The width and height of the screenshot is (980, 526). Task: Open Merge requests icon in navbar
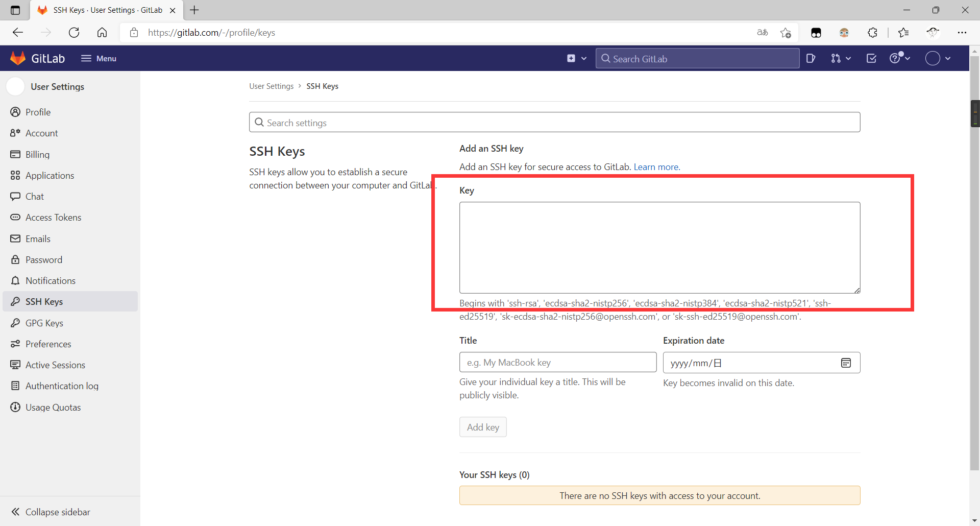click(x=836, y=58)
